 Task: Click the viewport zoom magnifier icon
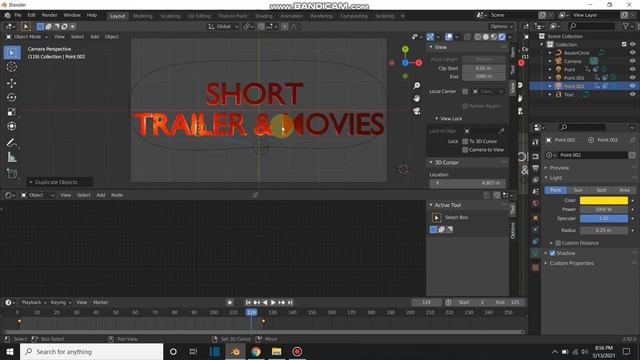[416, 86]
